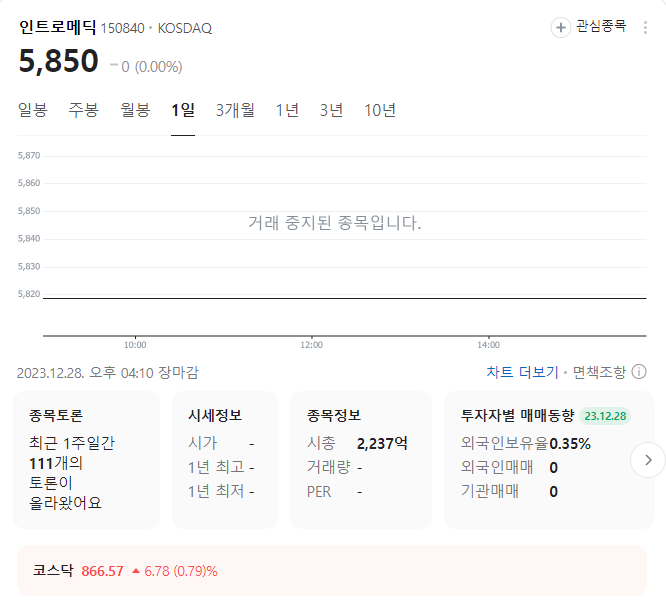Open the 투자자별 매매동향 card
Screen dimensions: 666x607
click(x=549, y=460)
